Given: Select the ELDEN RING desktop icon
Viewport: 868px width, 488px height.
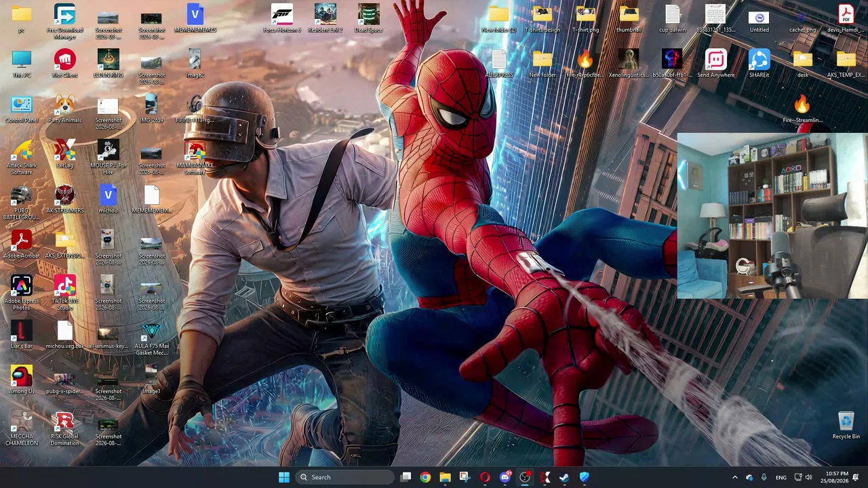Looking at the screenshot, I should click(x=108, y=64).
